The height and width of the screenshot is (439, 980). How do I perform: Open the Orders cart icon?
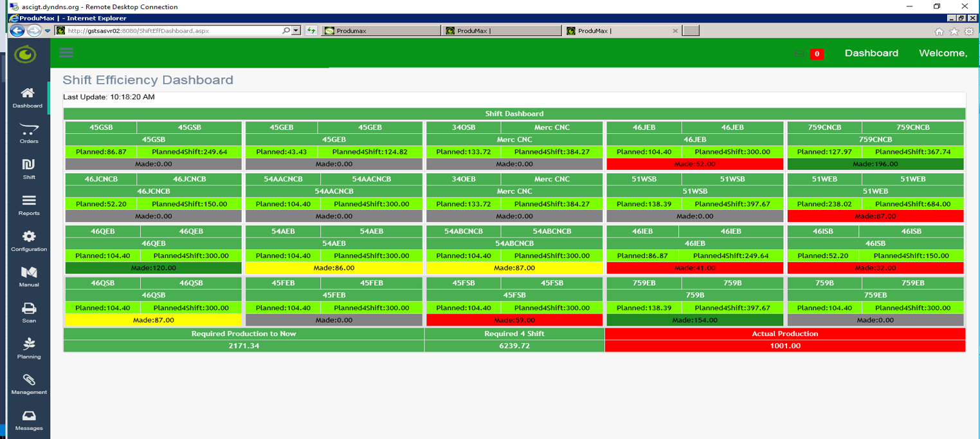[x=28, y=130]
